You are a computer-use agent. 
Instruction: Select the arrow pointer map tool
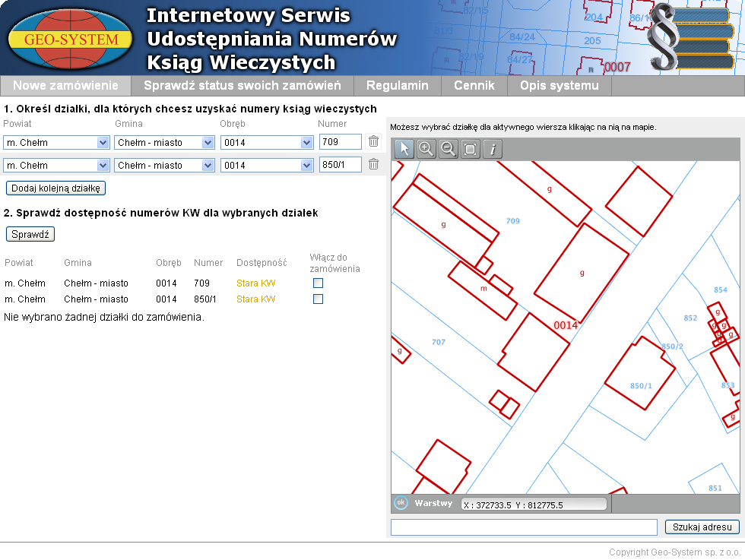(x=404, y=149)
